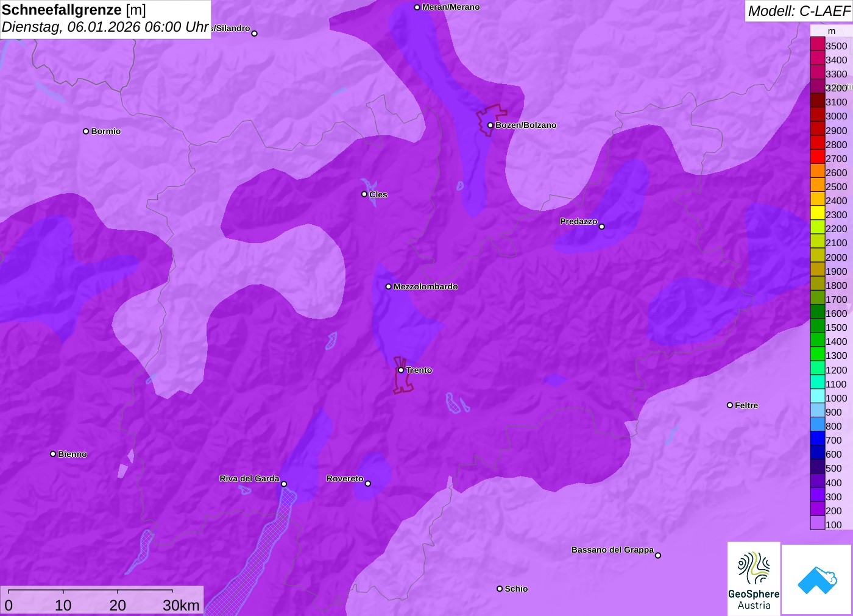Click the Schio marker dot
The width and height of the screenshot is (853, 616).
point(500,589)
